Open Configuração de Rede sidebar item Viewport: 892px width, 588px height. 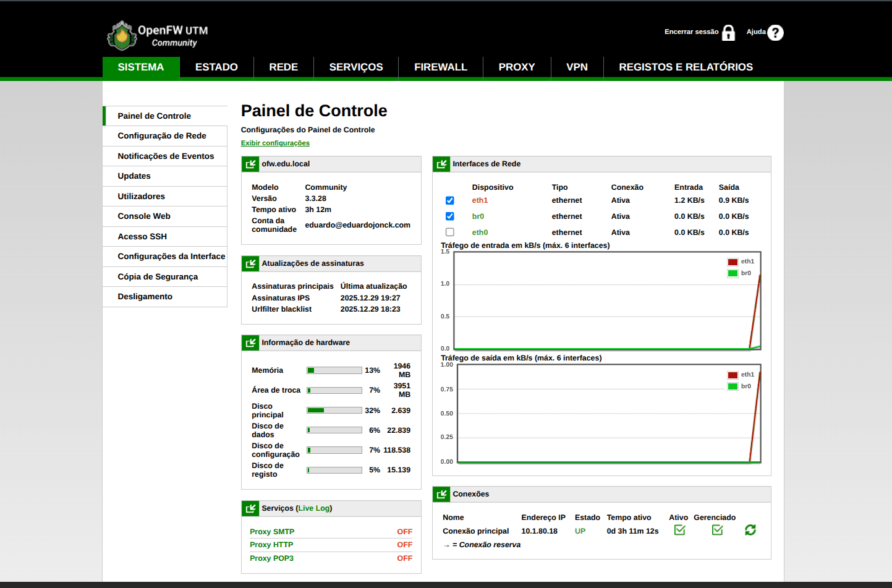165,136
